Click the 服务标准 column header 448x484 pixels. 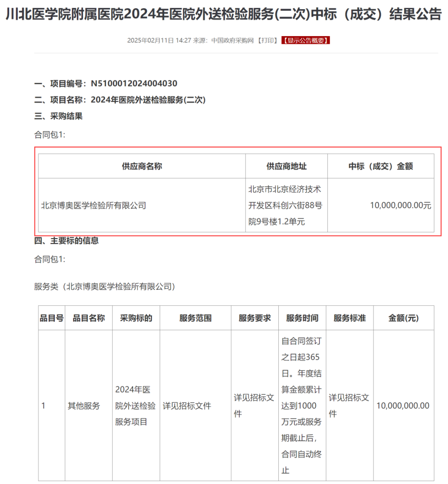pos(350,318)
